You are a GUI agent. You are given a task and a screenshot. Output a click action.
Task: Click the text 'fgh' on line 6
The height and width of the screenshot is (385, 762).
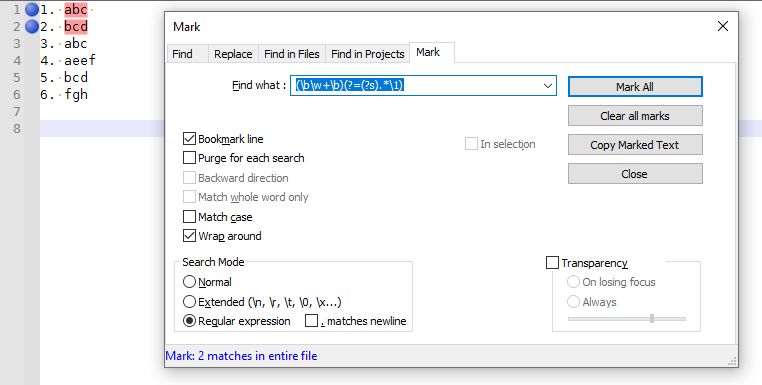coord(76,94)
